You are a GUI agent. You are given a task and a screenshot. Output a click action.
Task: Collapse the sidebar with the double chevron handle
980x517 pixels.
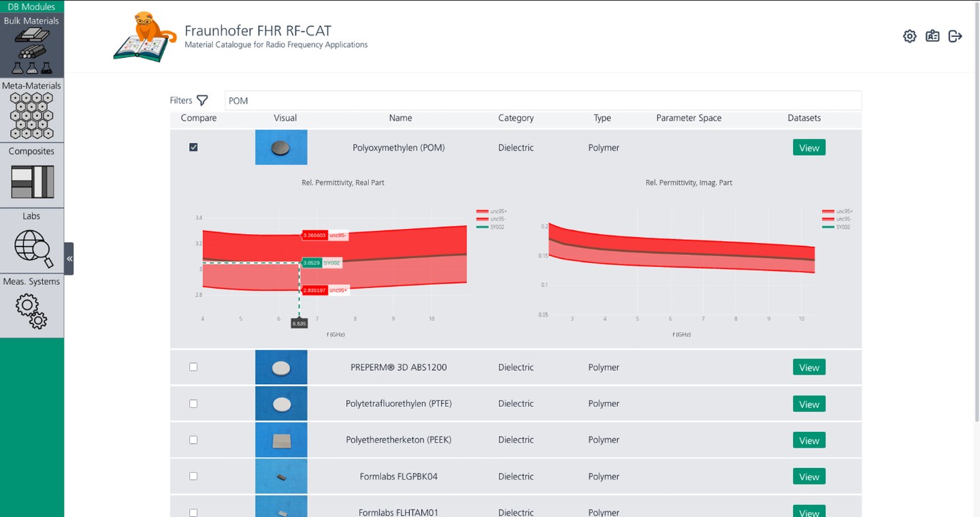(x=69, y=259)
